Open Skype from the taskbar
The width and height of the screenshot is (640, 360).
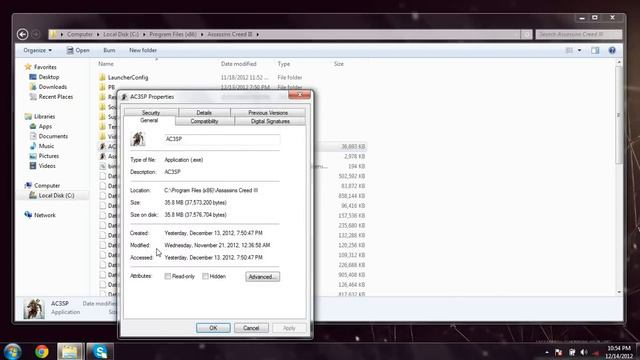click(x=100, y=351)
